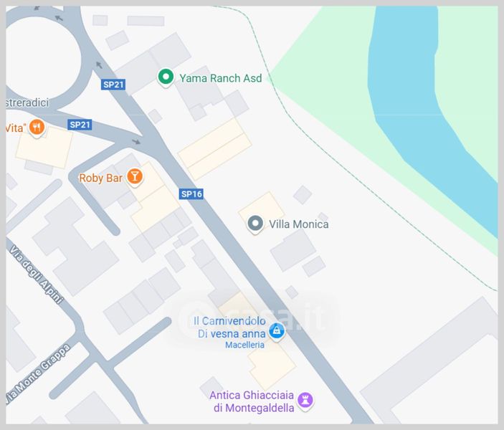Click the Macelleria category text
Image resolution: width=504 pixels, height=430 pixels.
245,345
